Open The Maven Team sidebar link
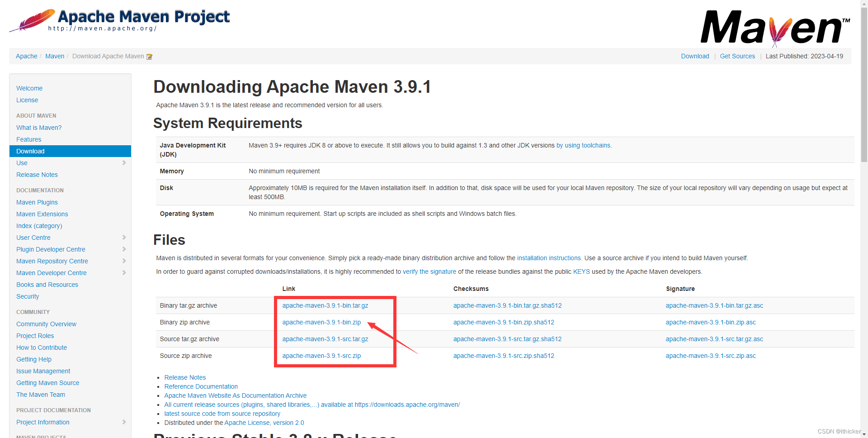 coord(41,395)
